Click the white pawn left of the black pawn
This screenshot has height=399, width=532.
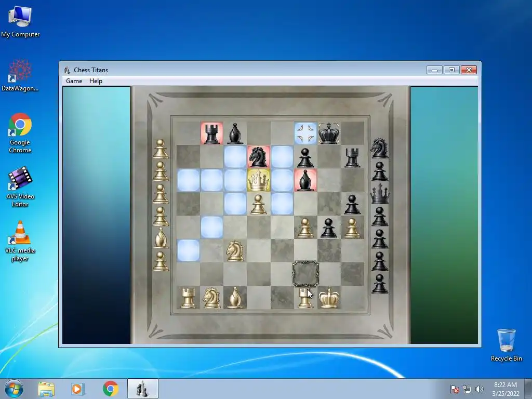tap(305, 228)
